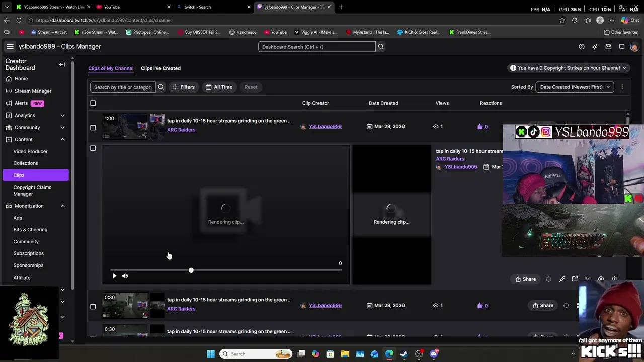This screenshot has width=644, height=362.
Task: Bookmark this page with star icon
Action: tap(562, 20)
